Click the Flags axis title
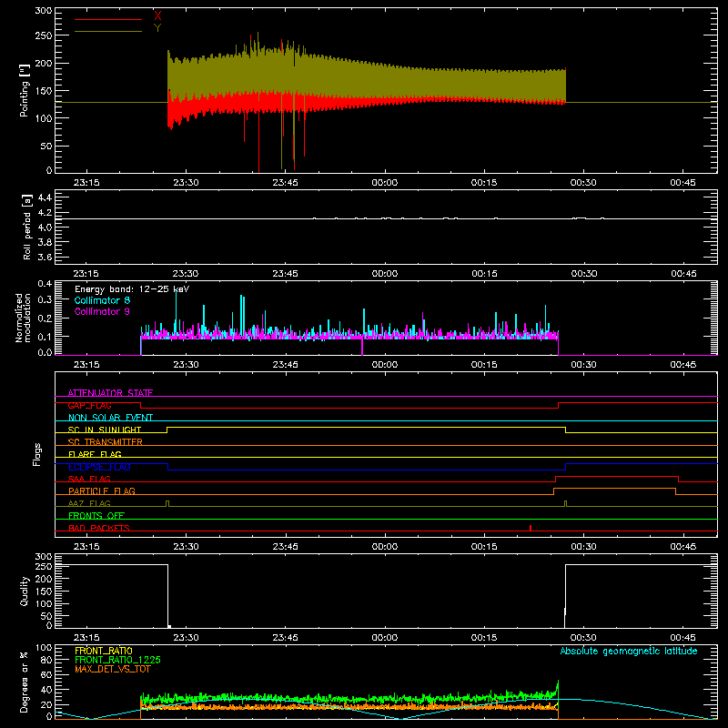 coord(36,454)
